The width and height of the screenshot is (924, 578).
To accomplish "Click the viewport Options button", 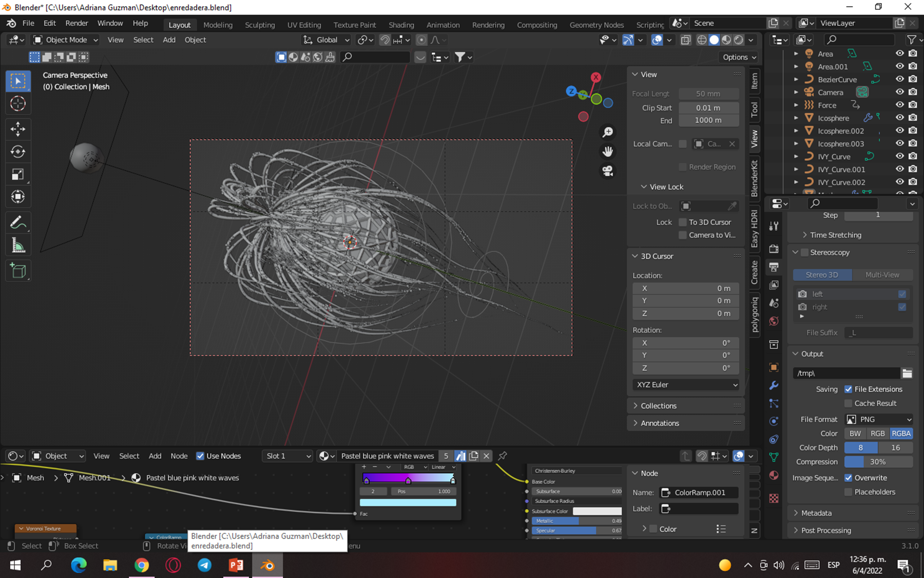I will tap(740, 57).
